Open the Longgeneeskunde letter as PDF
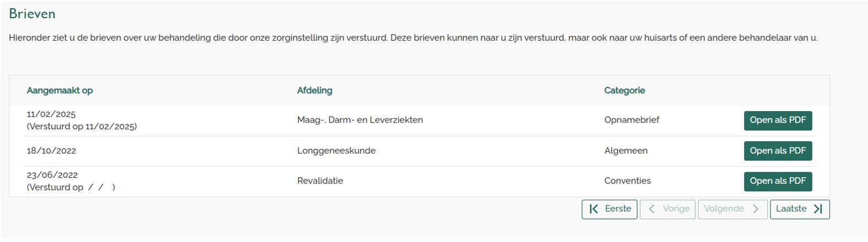The image size is (868, 242). tap(778, 151)
